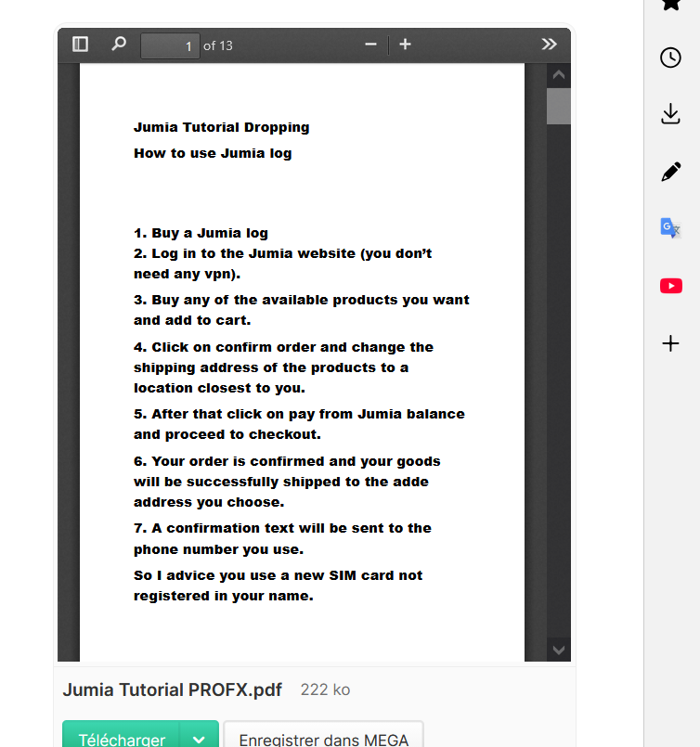Open browser history clock icon
700x747 pixels.
pos(670,58)
